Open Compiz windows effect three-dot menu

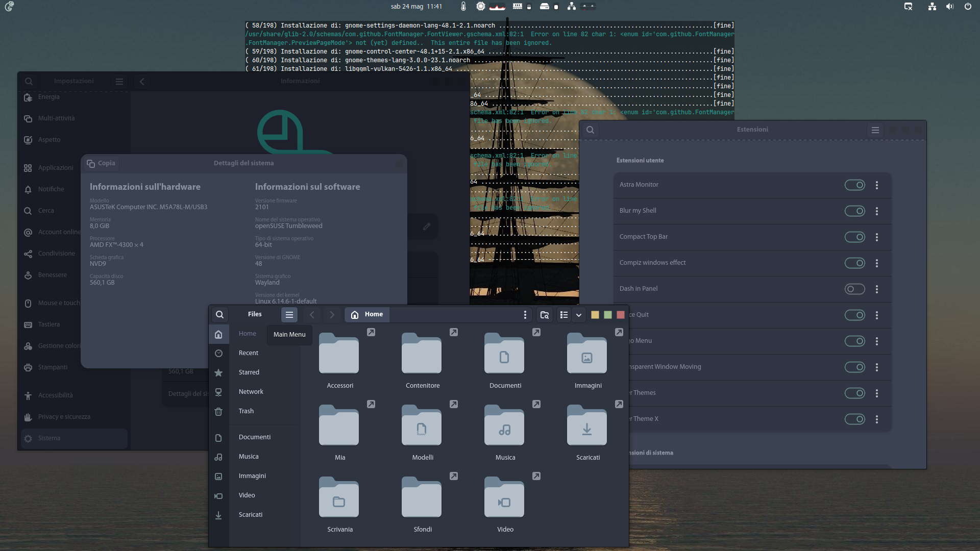[x=877, y=263]
